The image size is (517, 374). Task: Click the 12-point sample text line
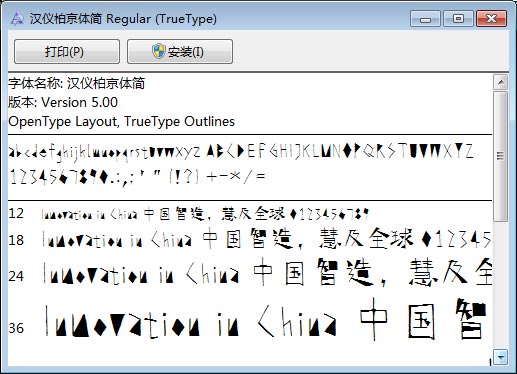pyautogui.click(x=205, y=214)
